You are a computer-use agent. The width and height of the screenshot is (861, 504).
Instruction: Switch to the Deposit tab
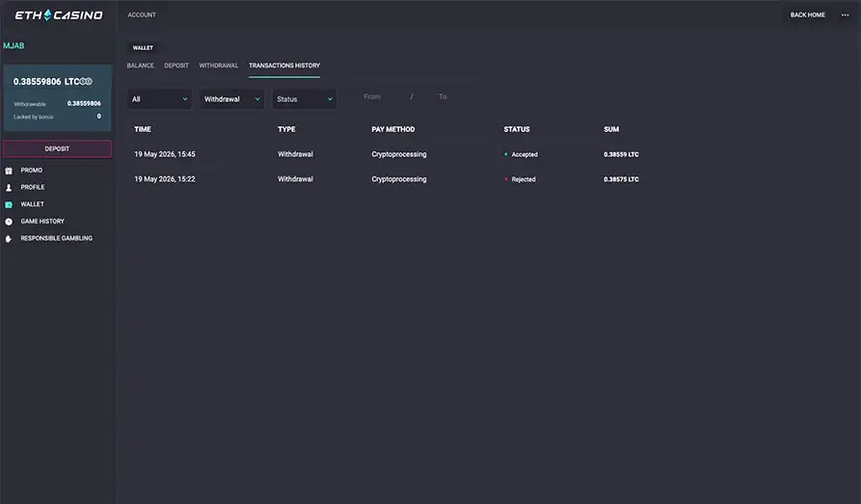point(176,66)
